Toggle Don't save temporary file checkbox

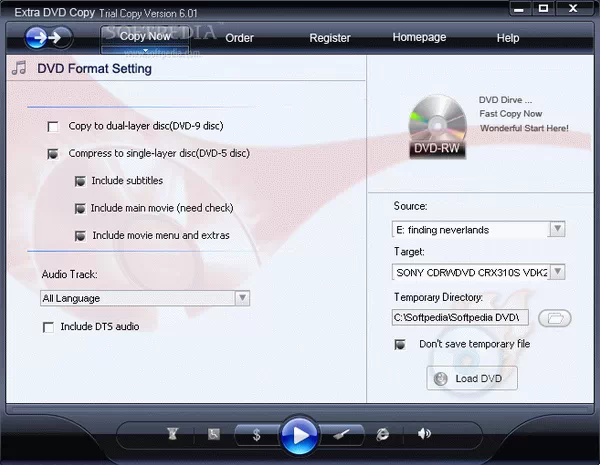pyautogui.click(x=400, y=344)
